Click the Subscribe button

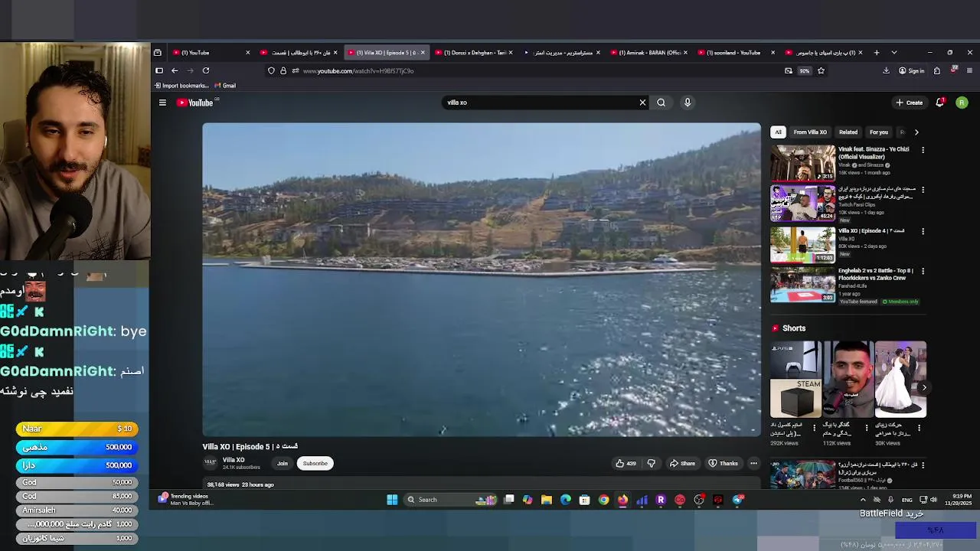tap(315, 463)
